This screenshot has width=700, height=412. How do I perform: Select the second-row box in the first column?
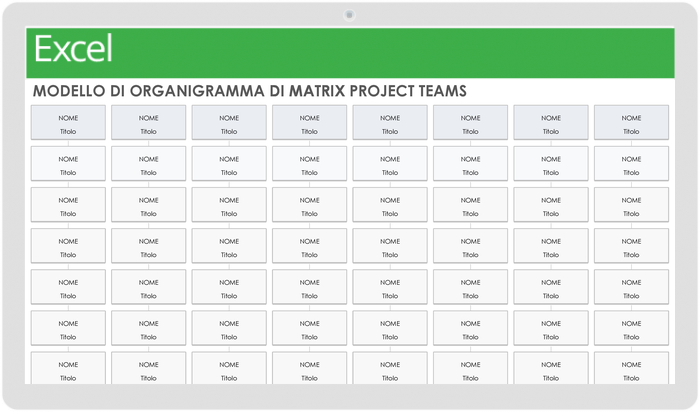pos(68,164)
